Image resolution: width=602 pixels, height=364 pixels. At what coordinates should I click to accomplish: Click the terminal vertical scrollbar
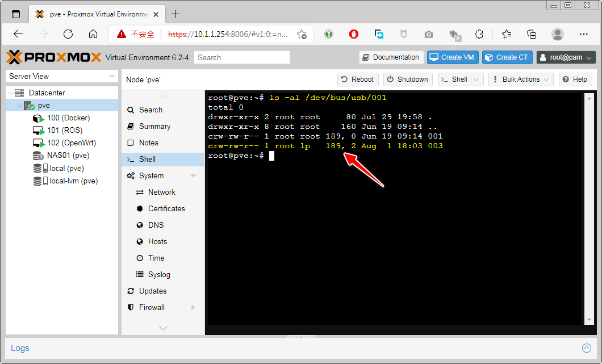(588, 210)
